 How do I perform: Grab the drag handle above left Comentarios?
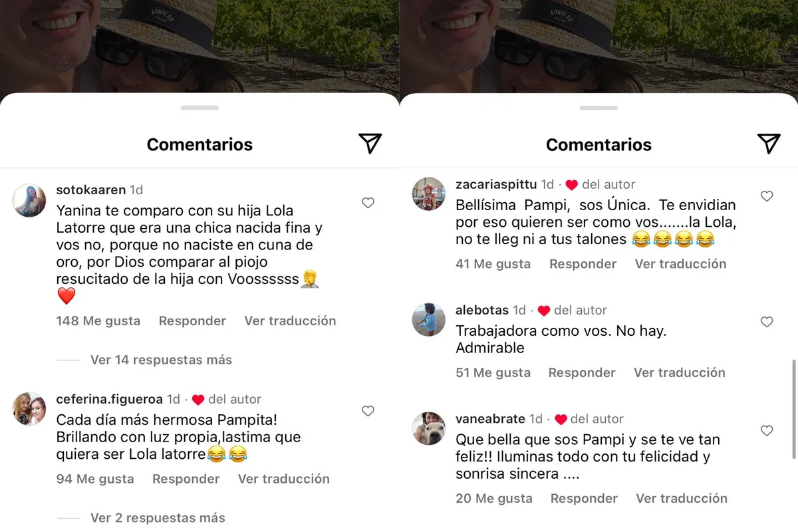(199, 108)
